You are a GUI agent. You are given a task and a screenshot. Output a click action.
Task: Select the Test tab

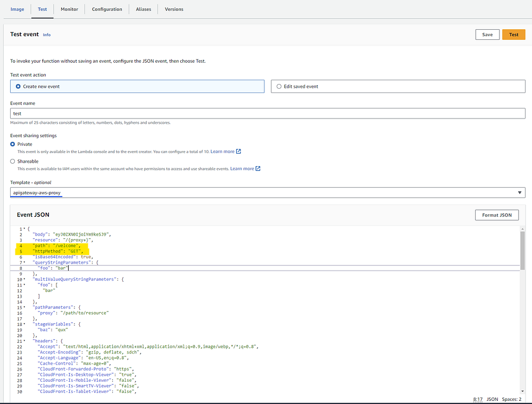click(x=43, y=9)
